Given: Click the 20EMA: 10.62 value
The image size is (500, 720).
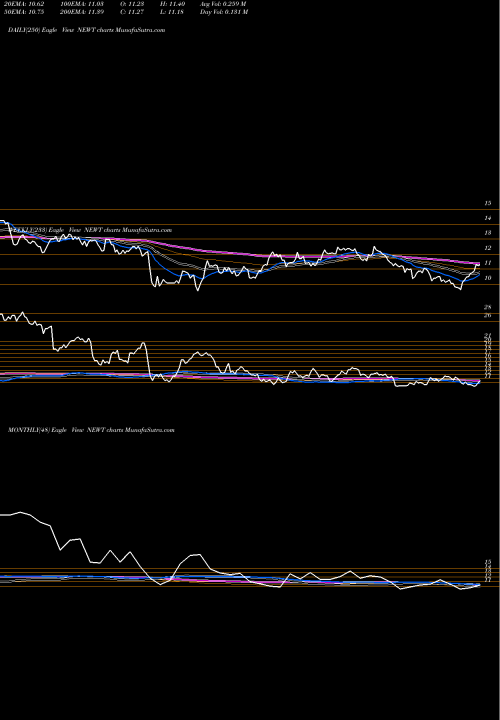Looking at the screenshot, I should pyautogui.click(x=24, y=4).
